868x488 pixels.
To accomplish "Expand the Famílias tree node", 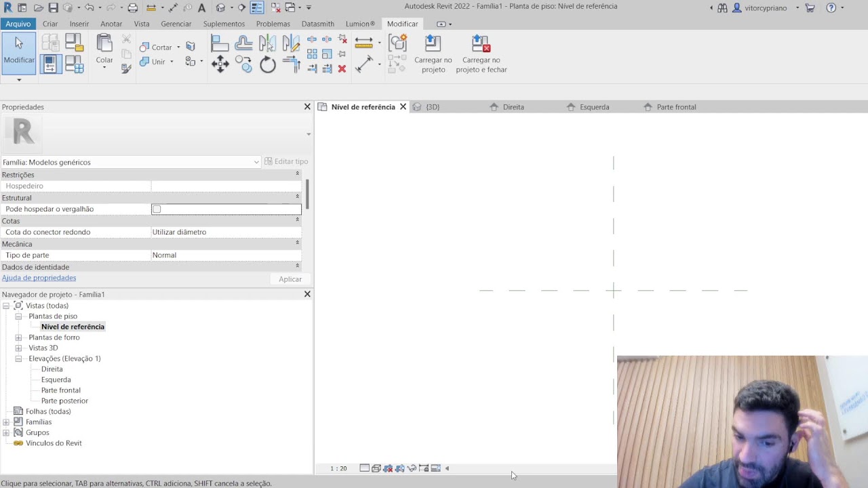I will 6,422.
